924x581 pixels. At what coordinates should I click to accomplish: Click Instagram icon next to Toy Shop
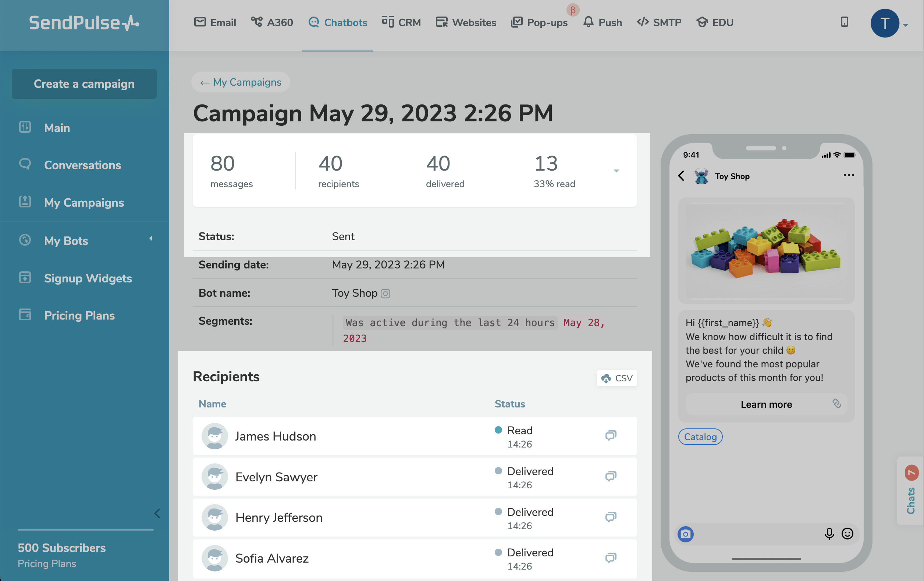[x=385, y=293]
